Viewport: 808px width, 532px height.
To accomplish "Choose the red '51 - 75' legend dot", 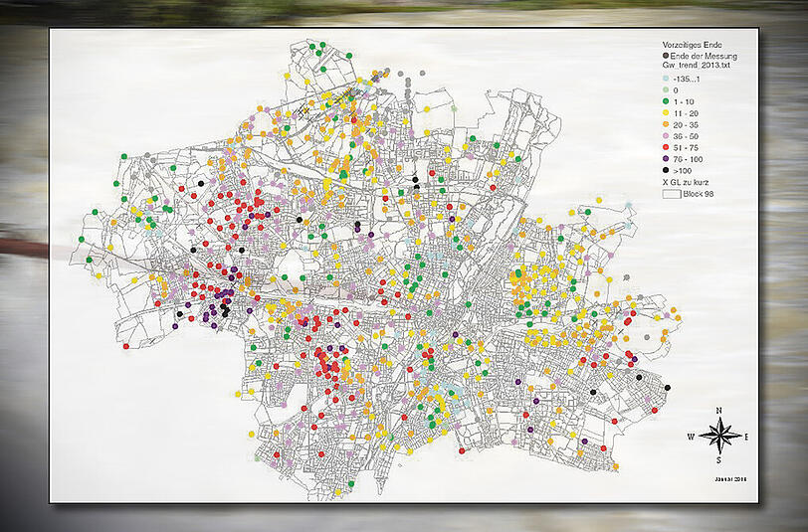I will tap(667, 149).
